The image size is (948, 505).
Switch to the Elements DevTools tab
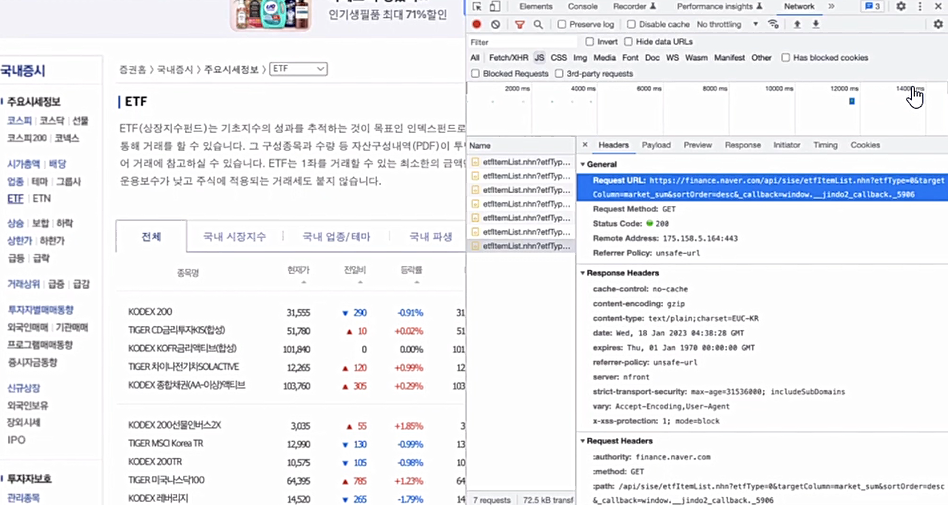point(536,6)
